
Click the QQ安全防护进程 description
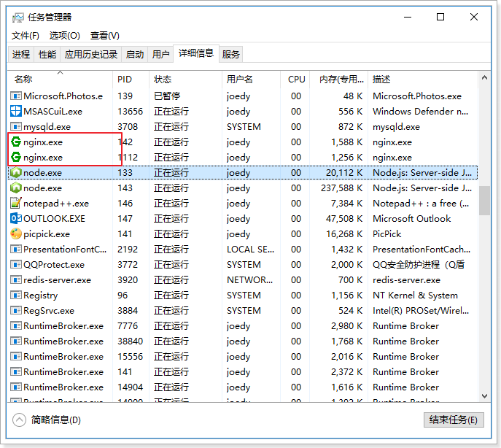[419, 265]
